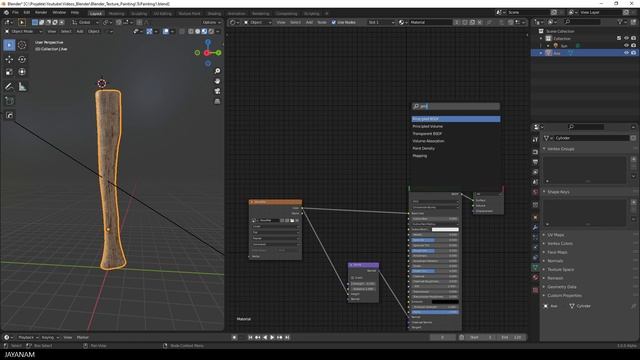Select the Annotate pencil tool
This screenshot has height=360, width=640.
point(9,87)
